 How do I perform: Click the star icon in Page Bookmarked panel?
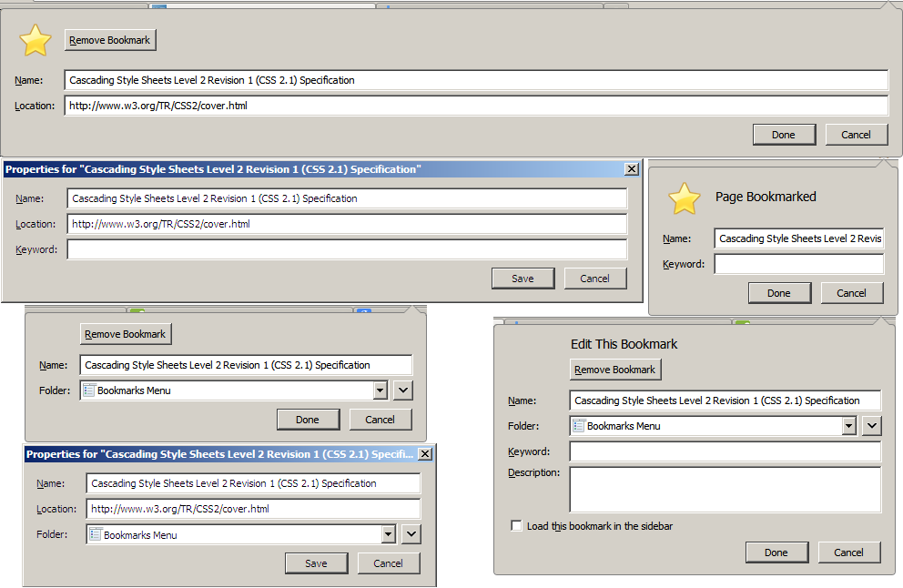pos(685,198)
